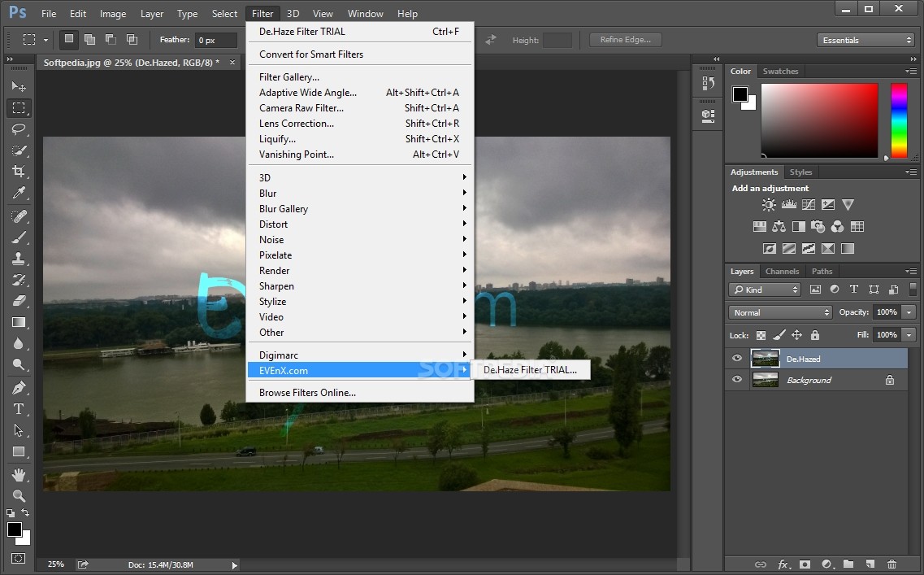Choose Browse Filters Online
Image resolution: width=924 pixels, height=575 pixels.
pos(359,392)
